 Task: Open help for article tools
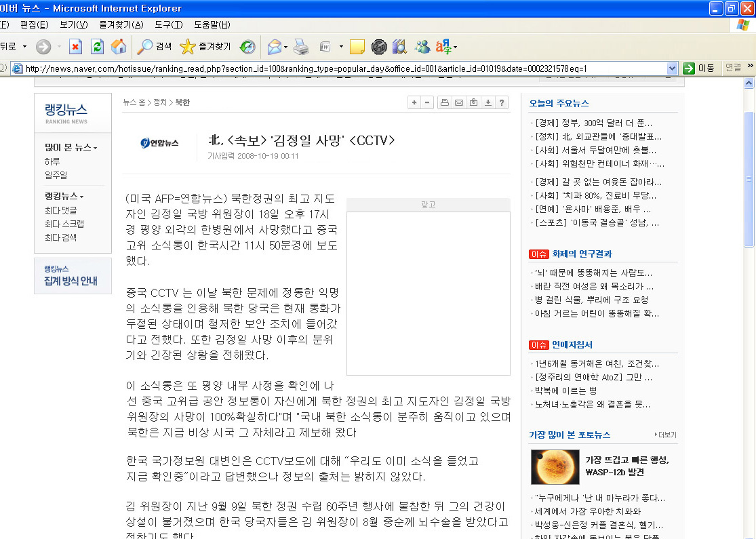tap(501, 102)
